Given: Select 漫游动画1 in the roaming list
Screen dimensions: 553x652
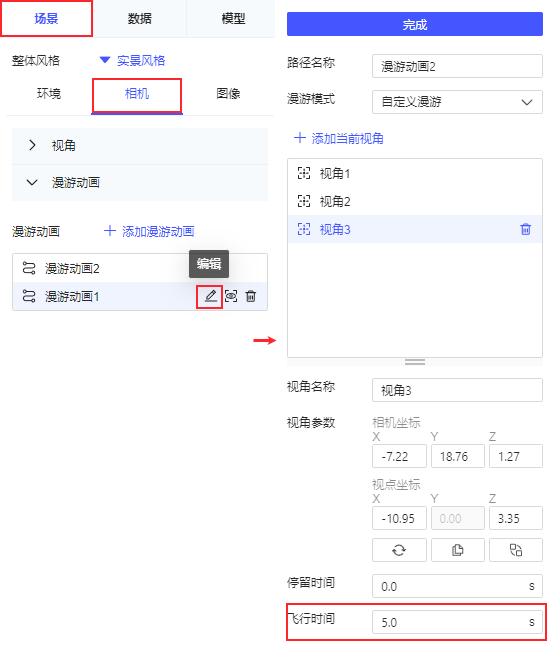Looking at the screenshot, I should point(140,296).
